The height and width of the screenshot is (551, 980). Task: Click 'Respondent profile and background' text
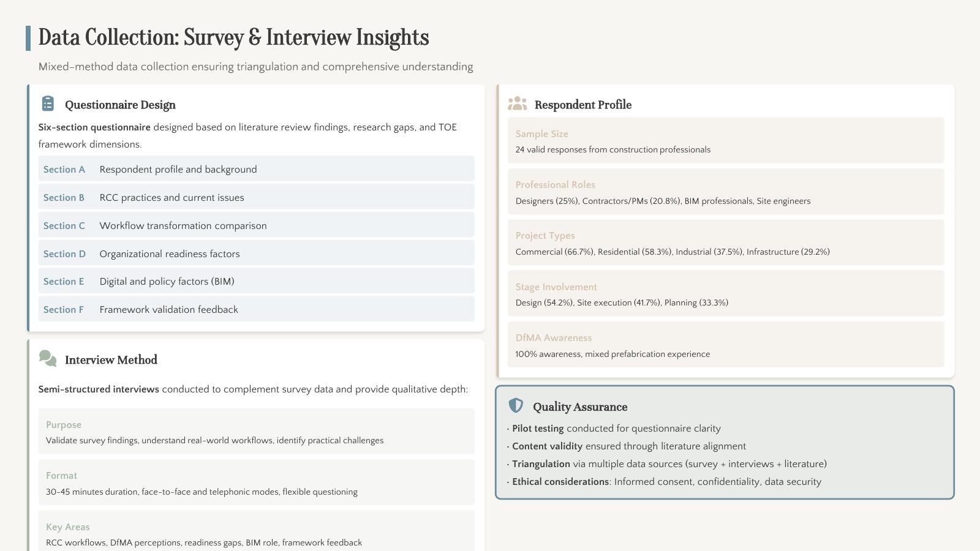click(x=178, y=170)
